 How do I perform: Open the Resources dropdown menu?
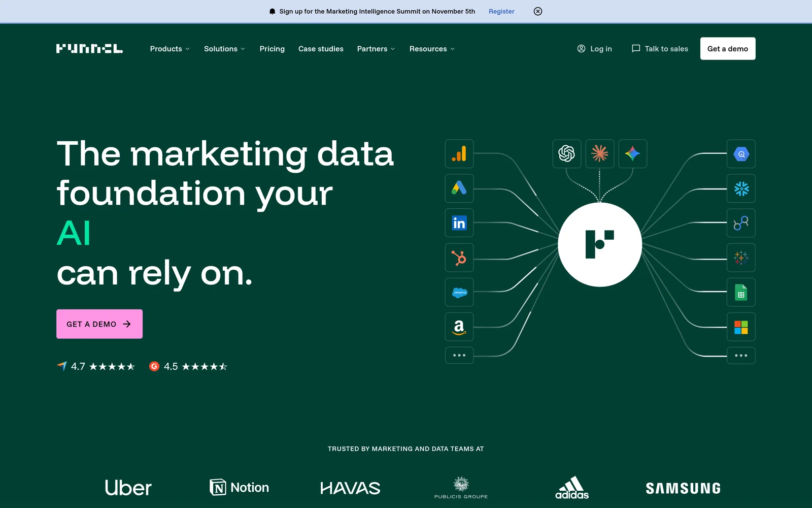point(432,49)
